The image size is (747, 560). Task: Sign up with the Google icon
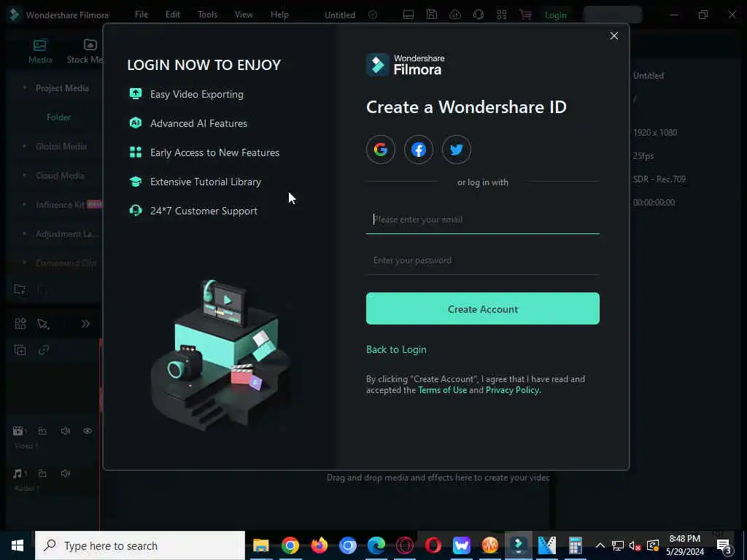pos(380,149)
